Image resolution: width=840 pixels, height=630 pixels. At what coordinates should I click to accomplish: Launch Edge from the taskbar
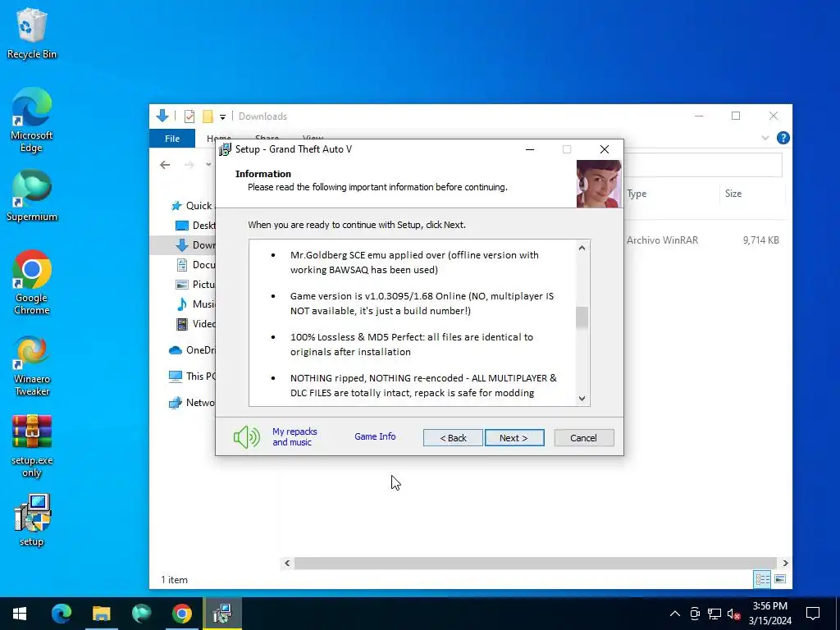pyautogui.click(x=61, y=614)
